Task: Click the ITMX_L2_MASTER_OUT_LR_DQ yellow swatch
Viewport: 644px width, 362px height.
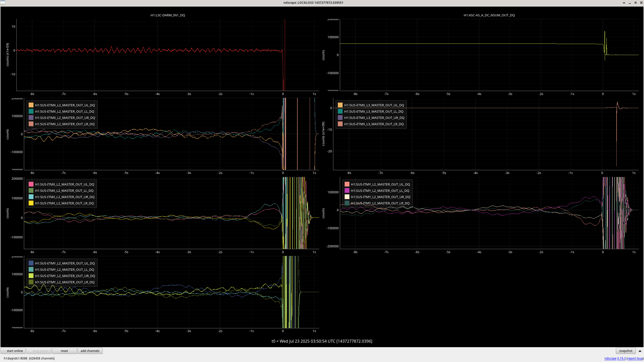Action: pos(31,203)
